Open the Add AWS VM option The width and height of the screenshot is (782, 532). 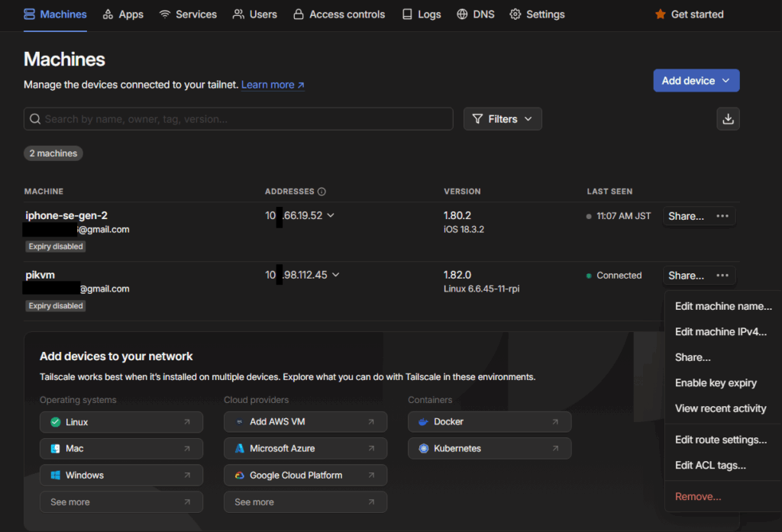[305, 422]
